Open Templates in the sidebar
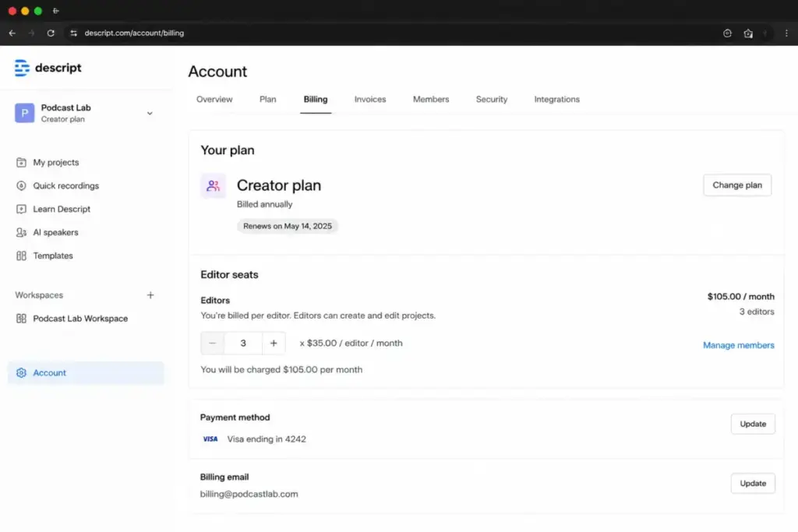The image size is (798, 532). [44, 255]
